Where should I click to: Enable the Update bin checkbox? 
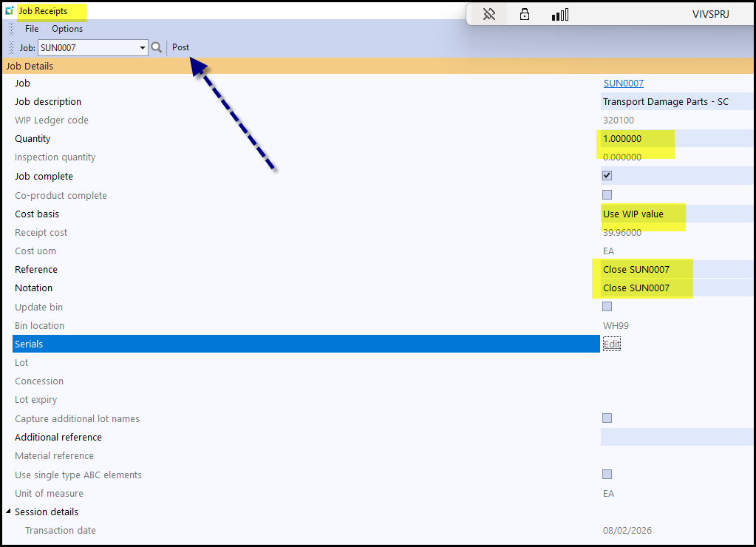pyautogui.click(x=607, y=306)
